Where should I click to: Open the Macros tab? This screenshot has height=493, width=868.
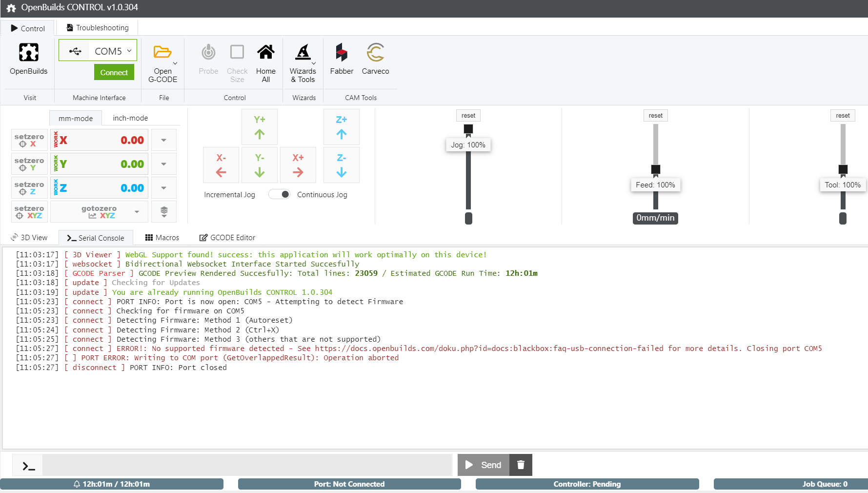click(162, 238)
